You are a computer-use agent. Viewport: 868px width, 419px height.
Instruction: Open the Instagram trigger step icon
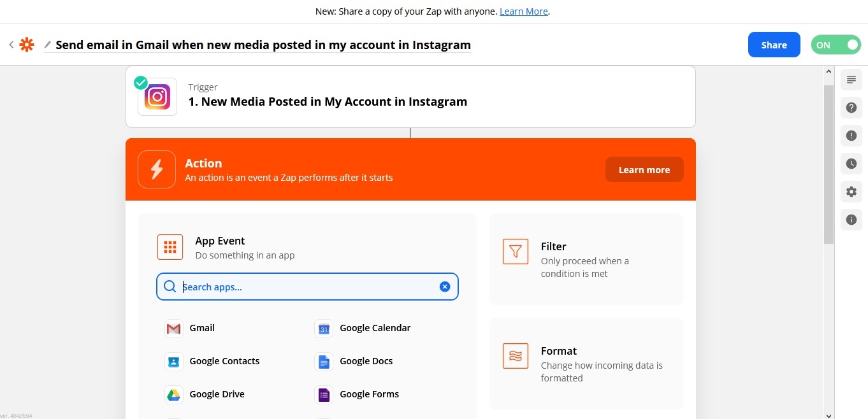[x=157, y=97]
